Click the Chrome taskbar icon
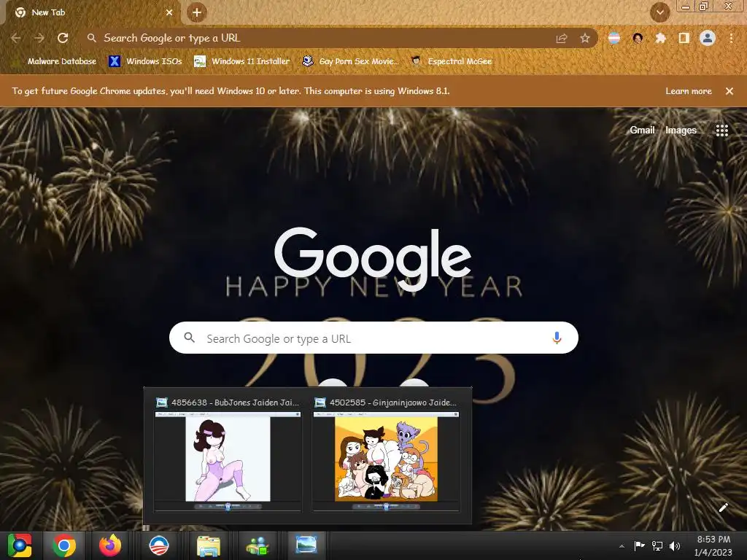The height and width of the screenshot is (560, 747). [64, 545]
